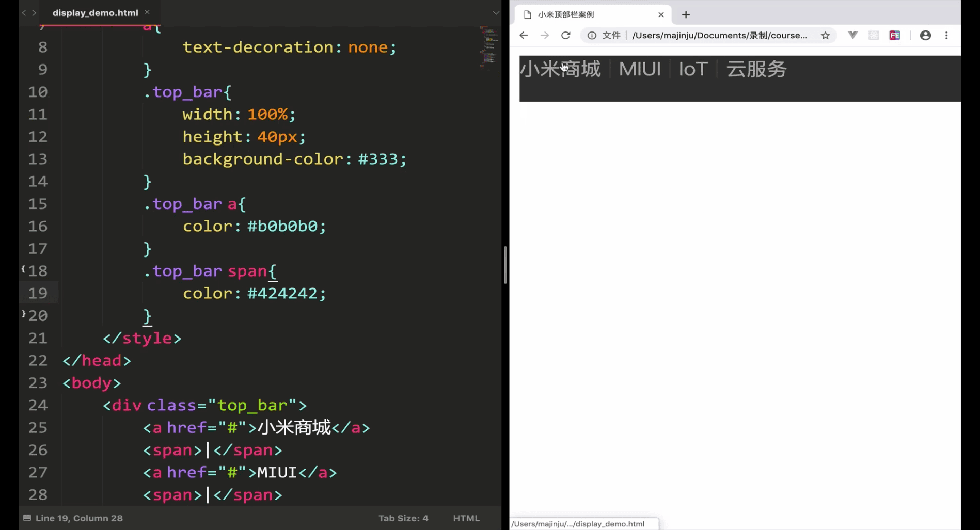The height and width of the screenshot is (530, 980).
Task: Click the </head> closing tag
Action: click(x=97, y=360)
